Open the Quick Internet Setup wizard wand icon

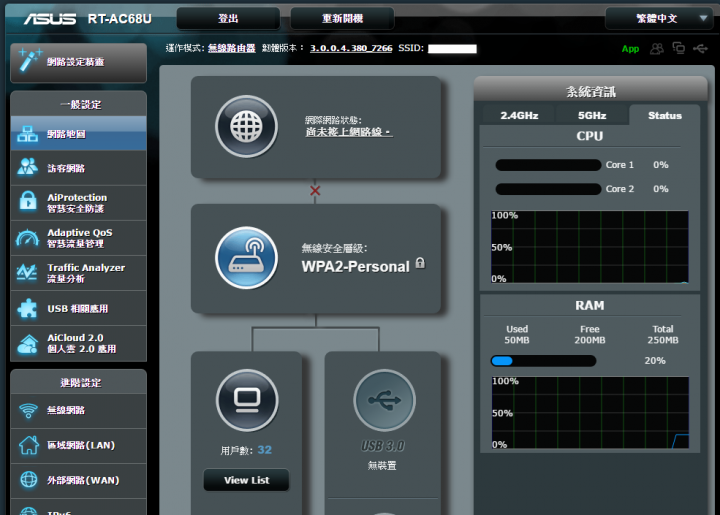pyautogui.click(x=29, y=61)
